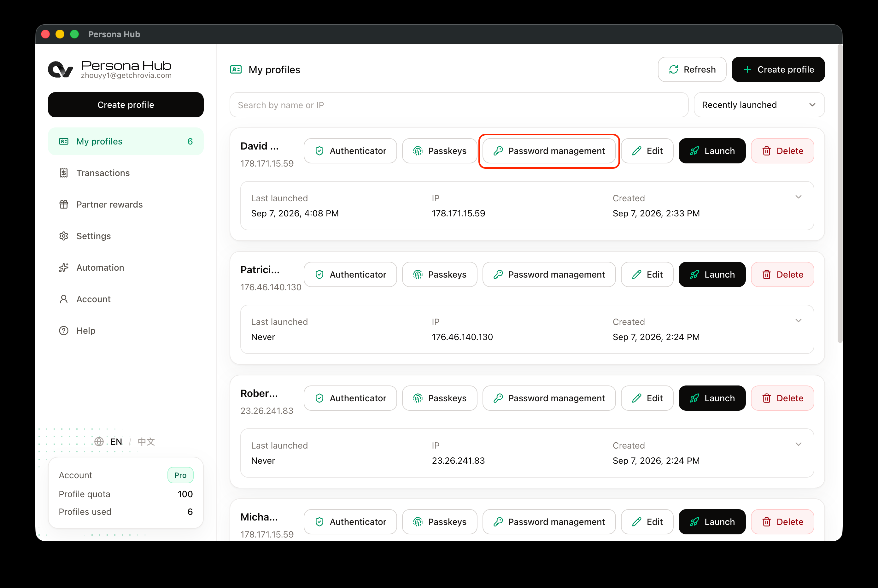Image resolution: width=878 pixels, height=588 pixels.
Task: Click the refresh arrows icon
Action: tap(674, 69)
